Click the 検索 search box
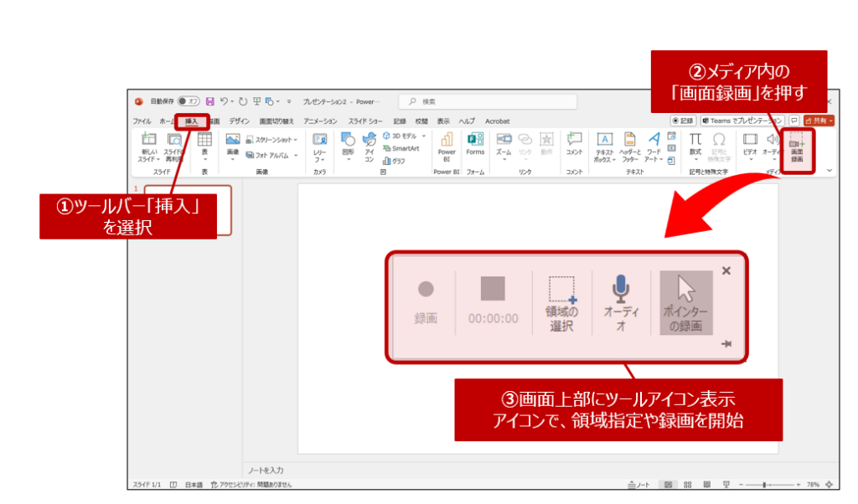Image resolution: width=858 pixels, height=504 pixels. [x=488, y=101]
